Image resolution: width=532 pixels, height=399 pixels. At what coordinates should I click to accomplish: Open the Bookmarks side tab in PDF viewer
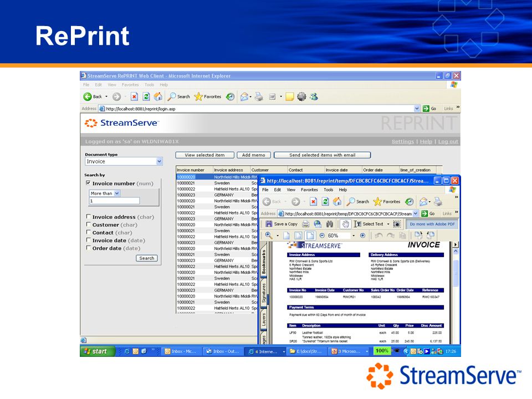[x=264, y=261]
